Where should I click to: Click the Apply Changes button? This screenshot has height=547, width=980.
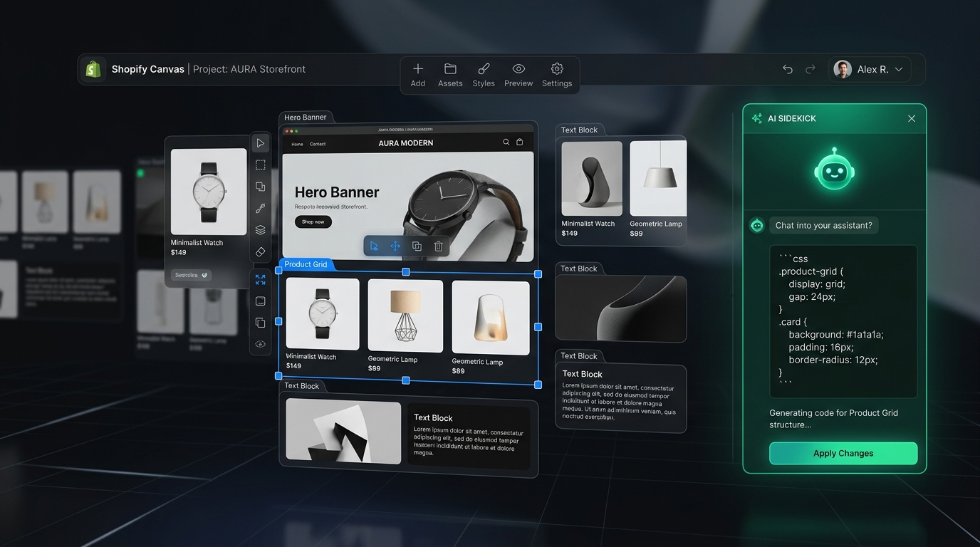point(843,454)
